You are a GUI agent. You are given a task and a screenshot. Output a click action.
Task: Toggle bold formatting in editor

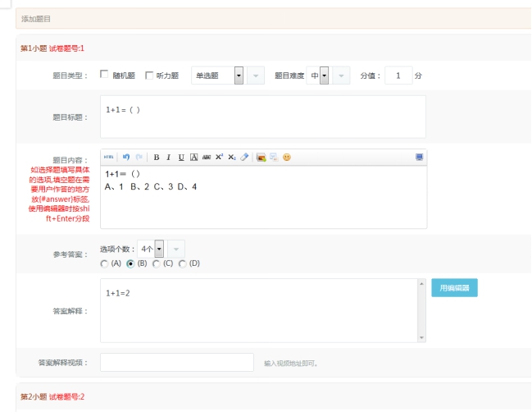157,157
